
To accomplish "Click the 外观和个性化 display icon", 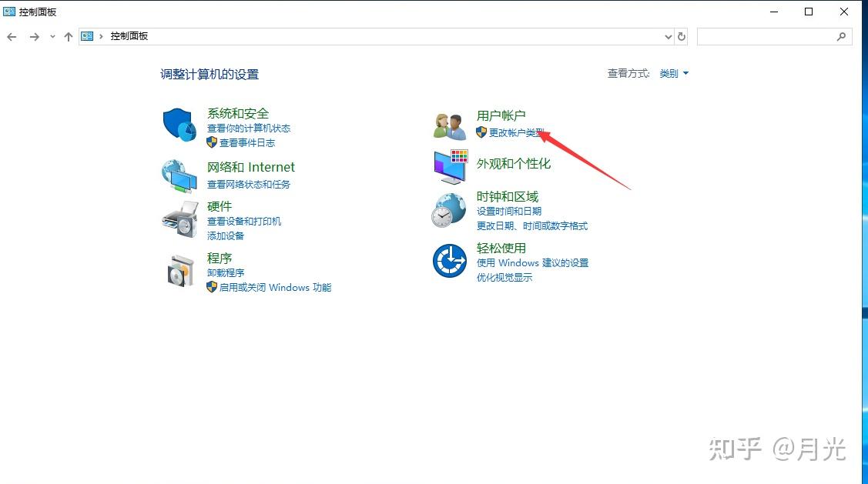I will (x=449, y=165).
